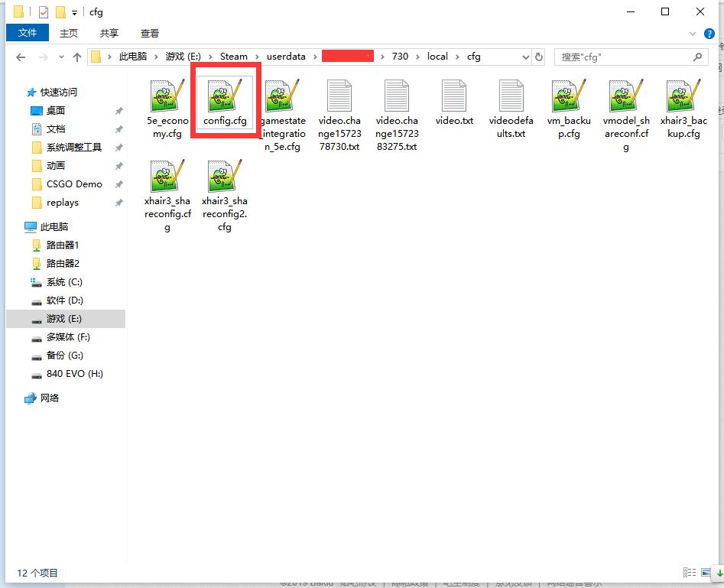Screen dimensions: 724x588
Task: Open the recent locations dropdown arrow
Action: click(61, 57)
